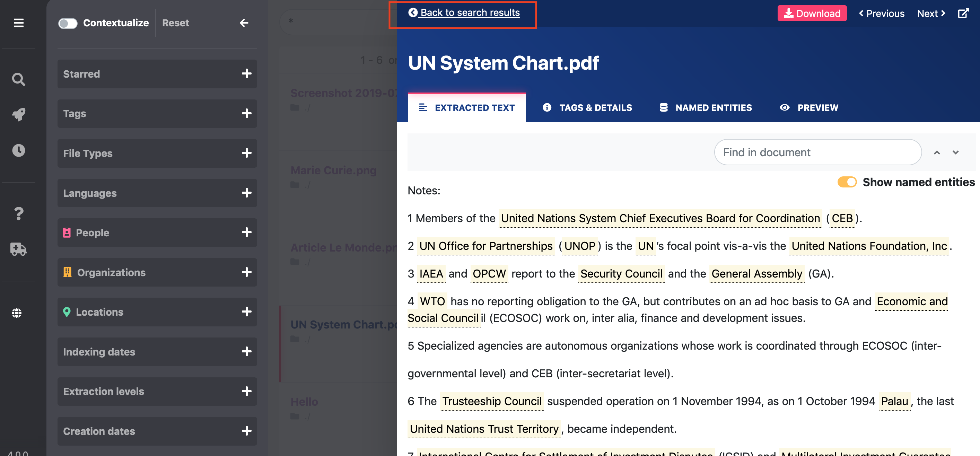Open the rocket tasks icon in sidebar

point(18,114)
